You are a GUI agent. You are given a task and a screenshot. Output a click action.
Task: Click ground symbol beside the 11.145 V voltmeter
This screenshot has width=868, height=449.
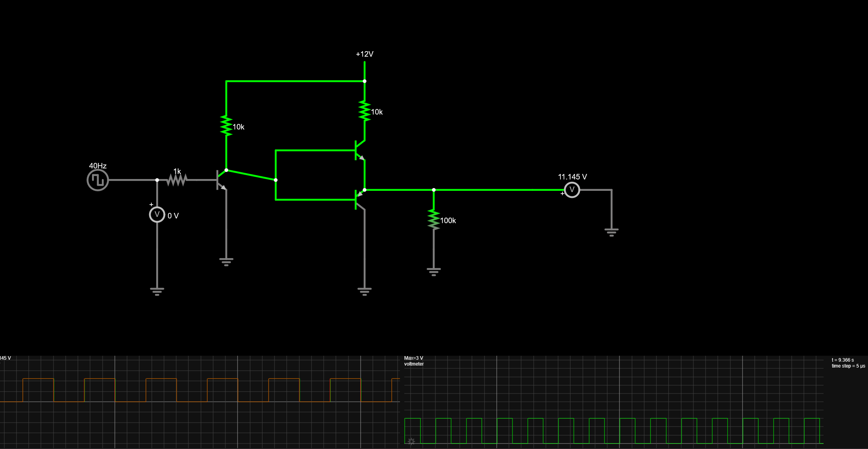(612, 232)
